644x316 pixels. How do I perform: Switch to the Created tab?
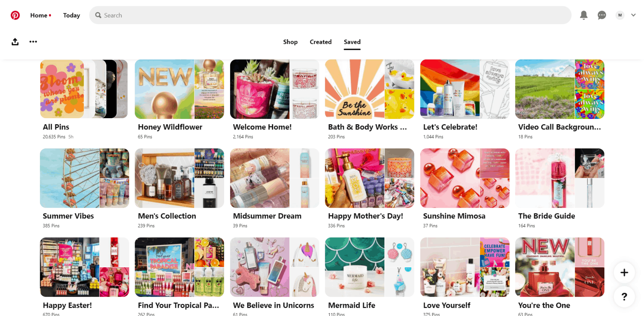(321, 42)
